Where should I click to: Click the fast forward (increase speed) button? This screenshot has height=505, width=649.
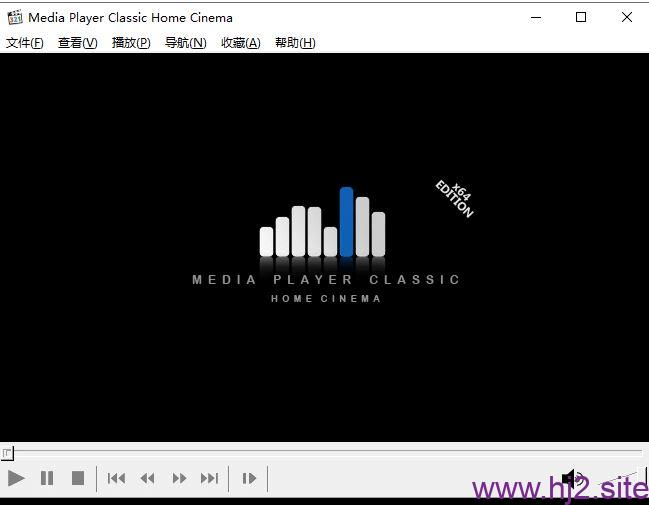point(179,479)
